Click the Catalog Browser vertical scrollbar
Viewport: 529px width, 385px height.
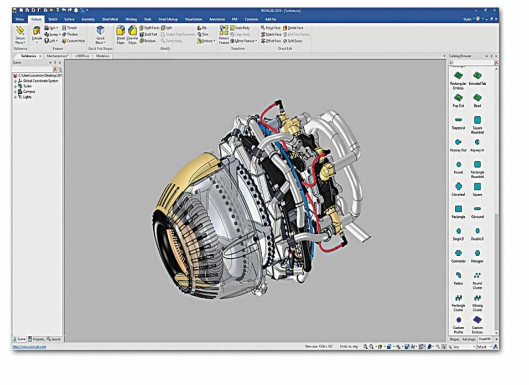click(x=496, y=202)
